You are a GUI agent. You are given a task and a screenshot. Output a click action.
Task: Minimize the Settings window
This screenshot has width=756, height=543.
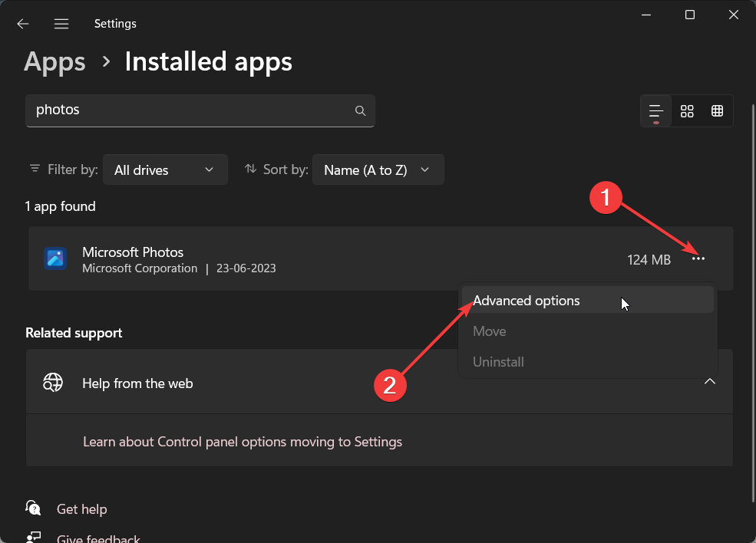click(646, 15)
